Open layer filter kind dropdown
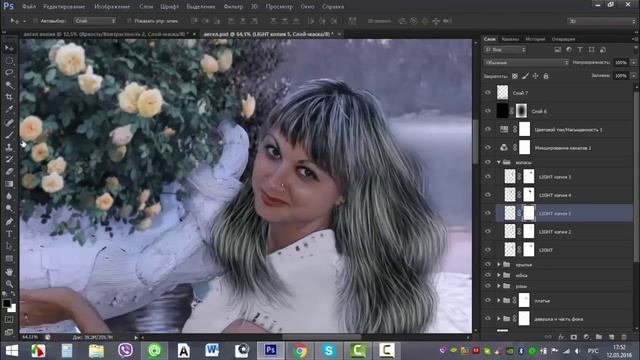The image size is (640, 360). (505, 49)
